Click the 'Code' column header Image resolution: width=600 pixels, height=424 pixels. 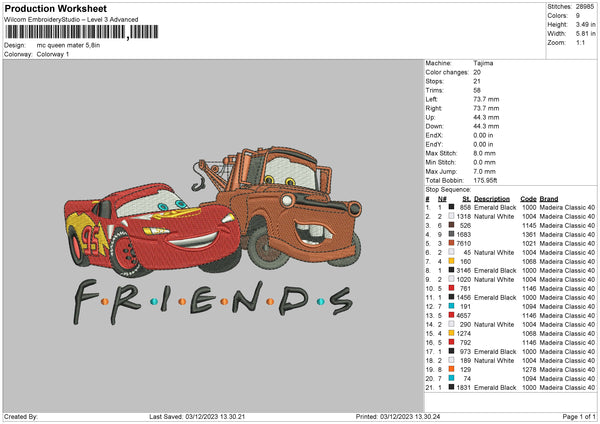point(528,199)
